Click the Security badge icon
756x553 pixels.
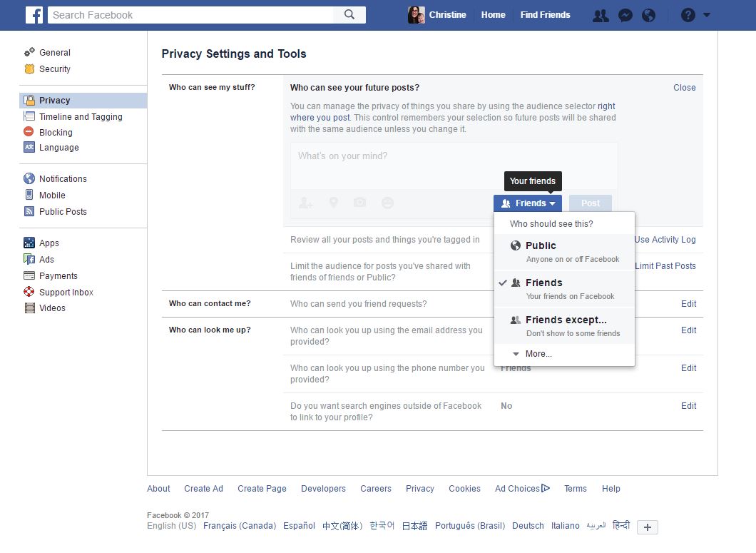click(x=29, y=69)
